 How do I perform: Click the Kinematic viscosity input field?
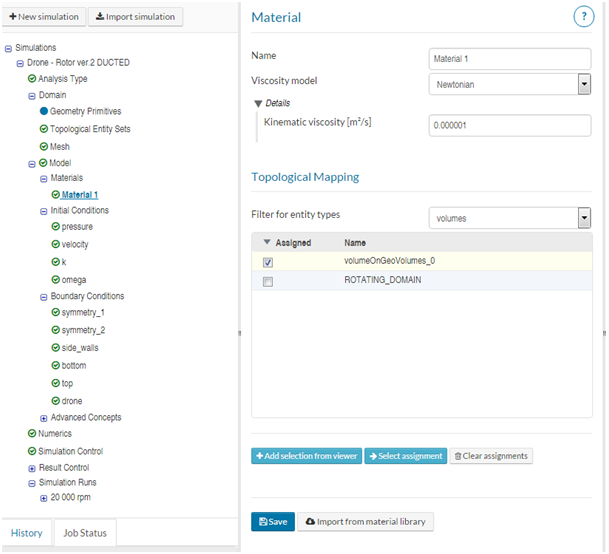coord(509,126)
